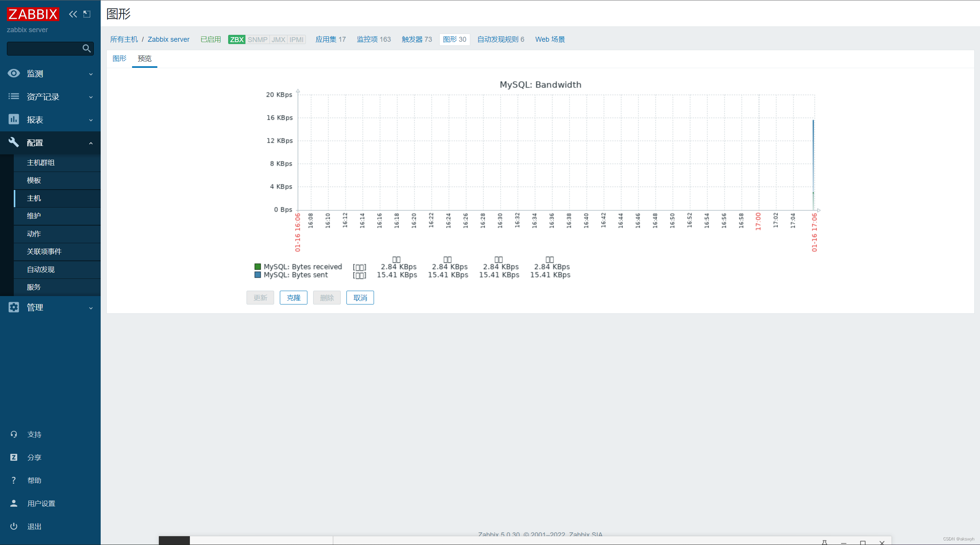Viewport: 980px width, 545px height.
Task: Click the wrench icon for 配置
Action: (x=14, y=142)
